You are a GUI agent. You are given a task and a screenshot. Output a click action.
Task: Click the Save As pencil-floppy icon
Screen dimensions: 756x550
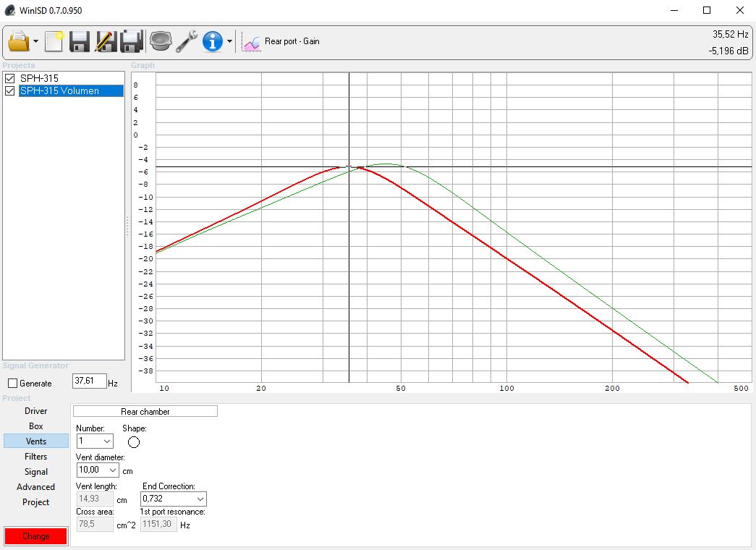[x=106, y=41]
